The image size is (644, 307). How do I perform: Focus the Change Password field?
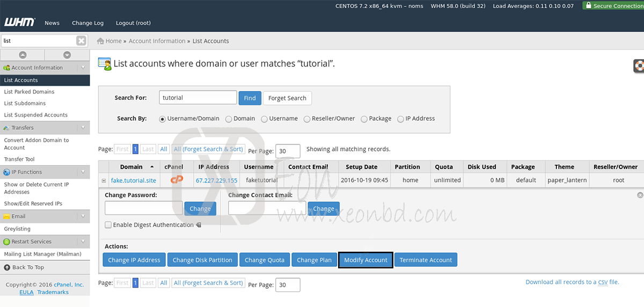144,208
